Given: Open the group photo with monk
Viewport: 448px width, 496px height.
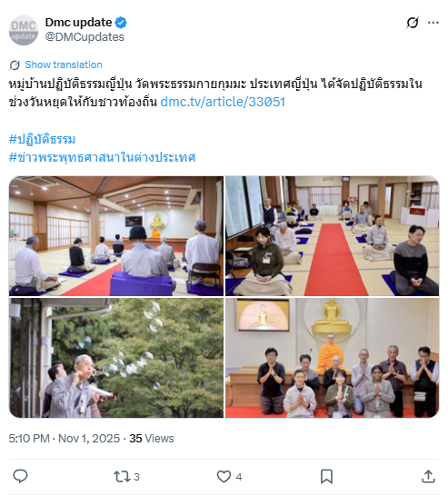Looking at the screenshot, I should tap(333, 358).
